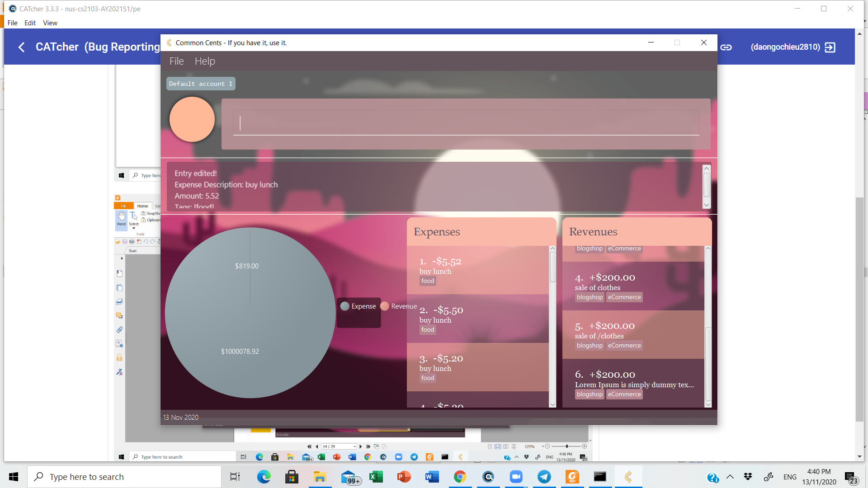This screenshot has width=868, height=488.
Task: Click signature pen icon in PDF sidebar
Action: (119, 372)
